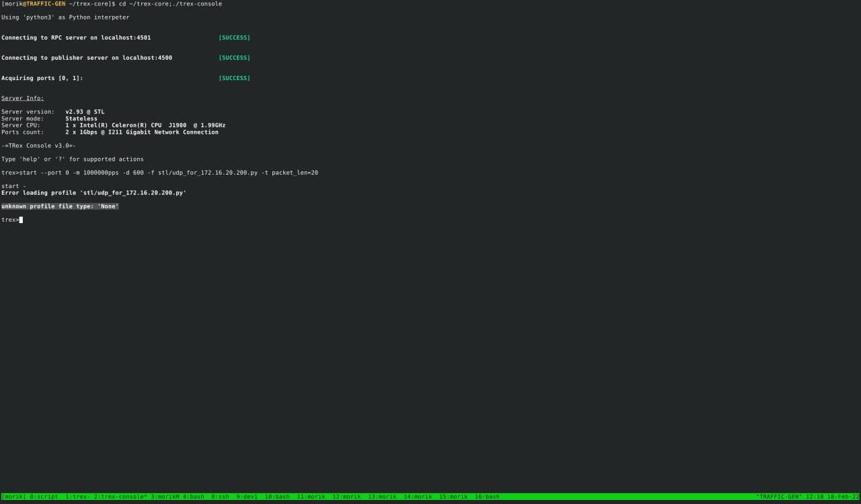
Task: Click the start command line with packet_len=20
Action: click(x=160, y=172)
